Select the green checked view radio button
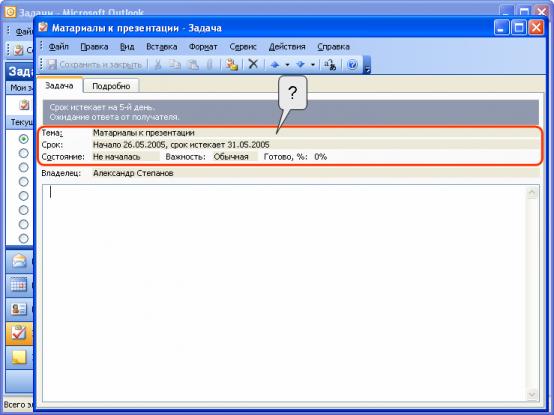Screen dimensions: 554x415 pos(24,139)
